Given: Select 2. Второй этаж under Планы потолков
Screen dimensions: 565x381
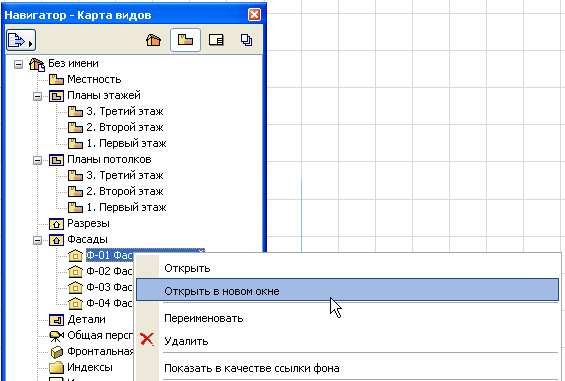Looking at the screenshot, I should [x=125, y=191].
